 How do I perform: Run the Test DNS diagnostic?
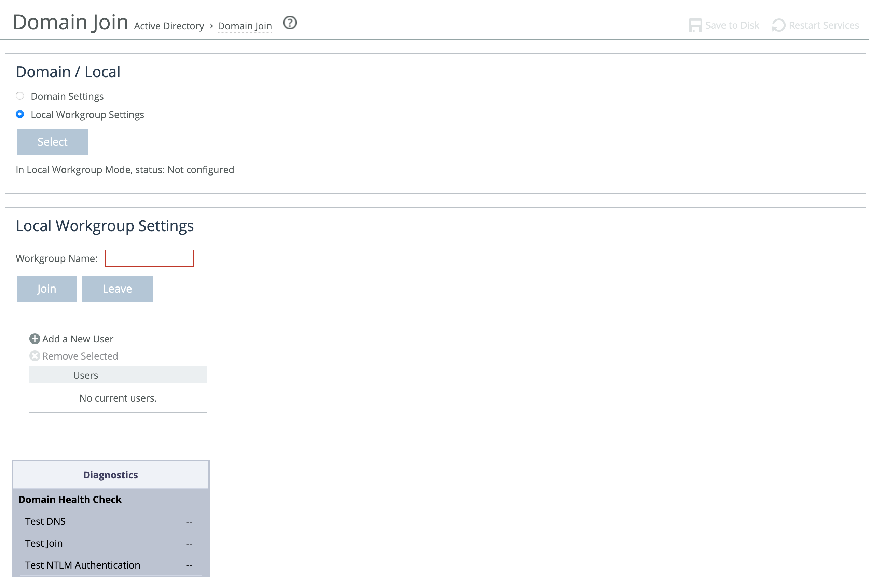coord(45,521)
